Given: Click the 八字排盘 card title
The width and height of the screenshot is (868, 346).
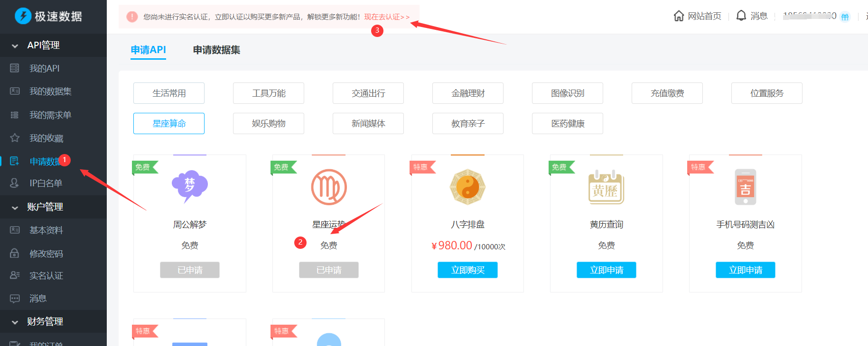Looking at the screenshot, I should click(x=467, y=225).
